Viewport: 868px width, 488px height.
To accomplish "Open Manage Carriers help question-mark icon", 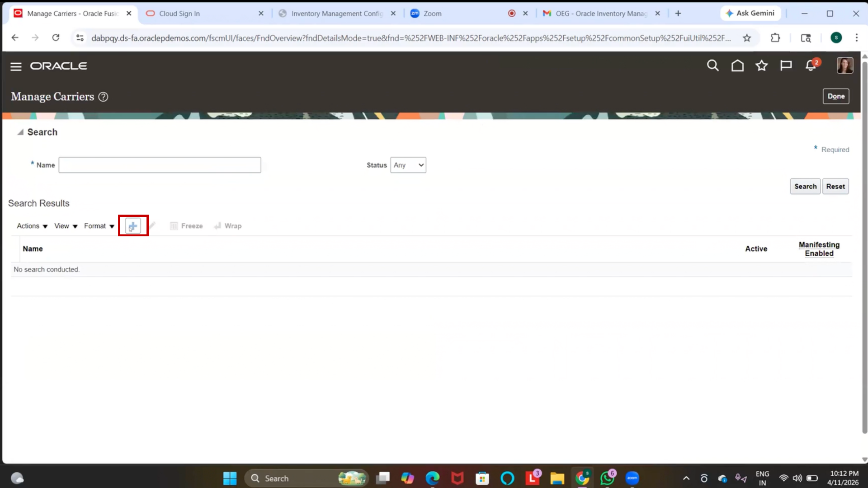I will [x=103, y=97].
